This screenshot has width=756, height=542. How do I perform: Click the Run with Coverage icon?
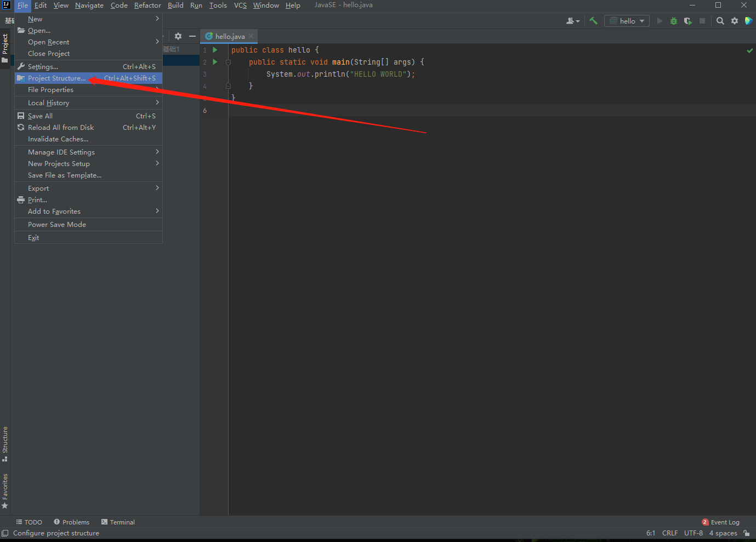[x=687, y=21]
